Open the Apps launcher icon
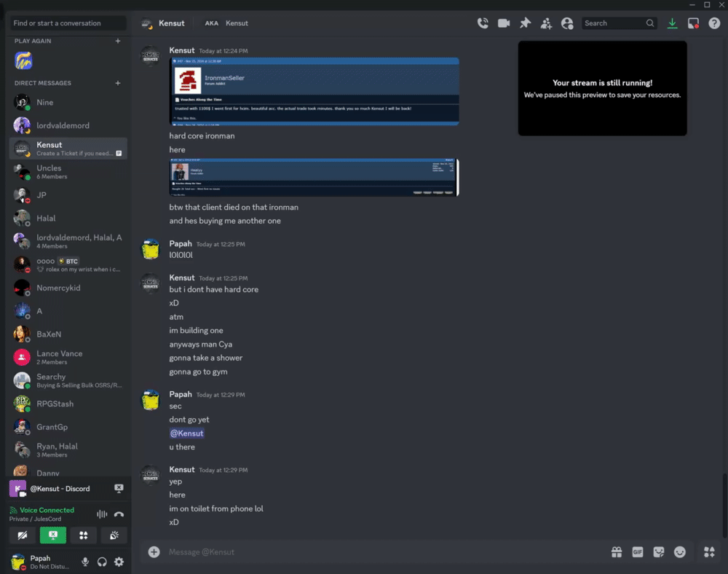 click(709, 551)
